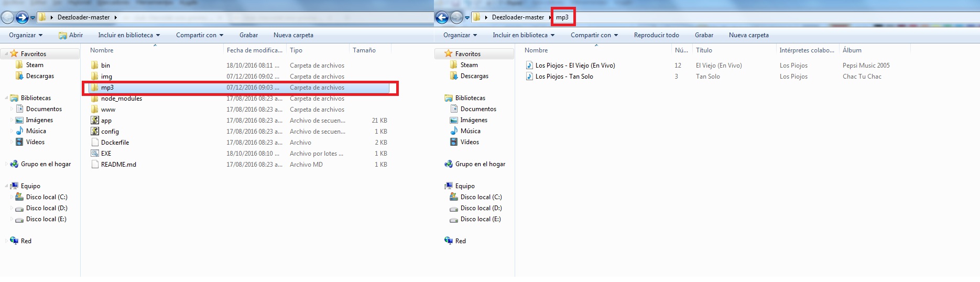Open Disco local (D:) in the Deezloader-master window sidebar

pos(47,208)
